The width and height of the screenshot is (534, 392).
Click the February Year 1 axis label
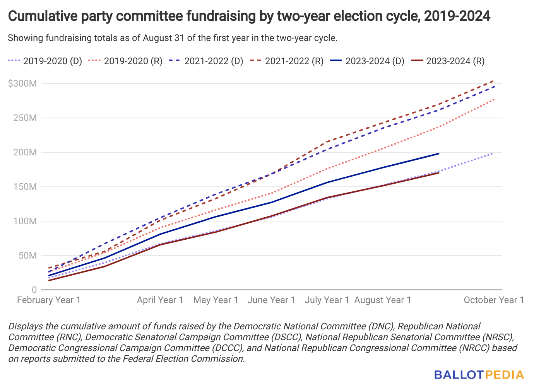point(49,300)
